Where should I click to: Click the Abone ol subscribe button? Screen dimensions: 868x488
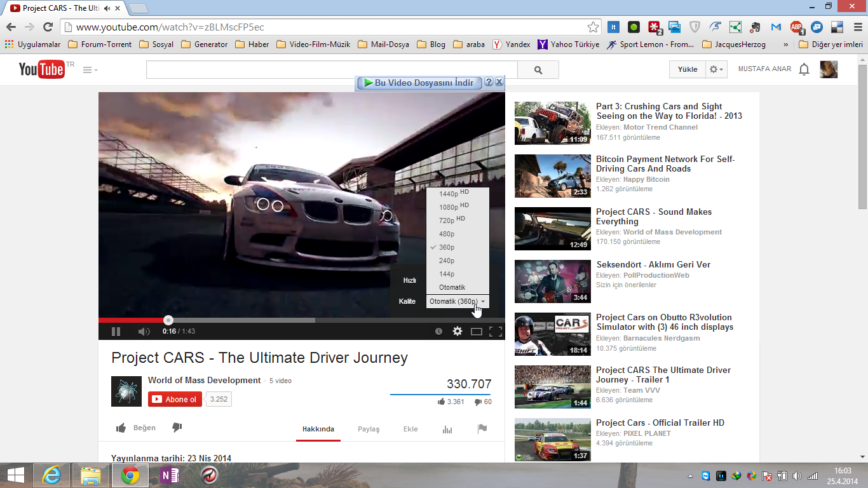tap(175, 399)
